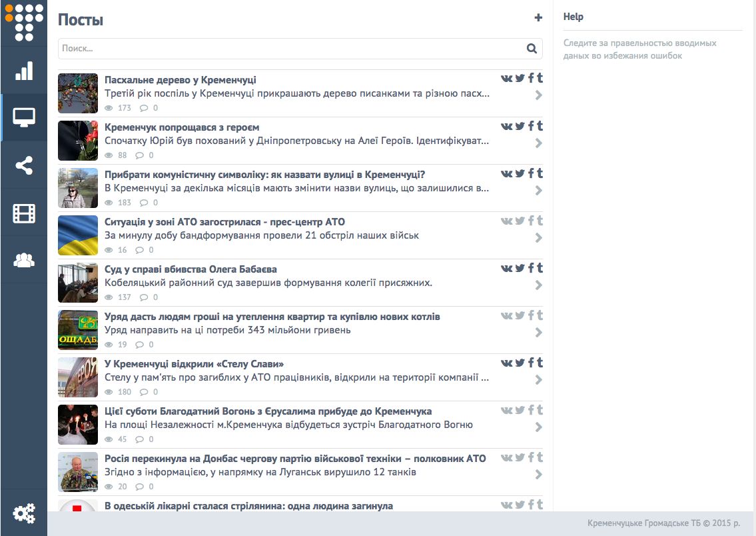Open the users group sidebar icon
This screenshot has height=536, width=756.
click(24, 260)
